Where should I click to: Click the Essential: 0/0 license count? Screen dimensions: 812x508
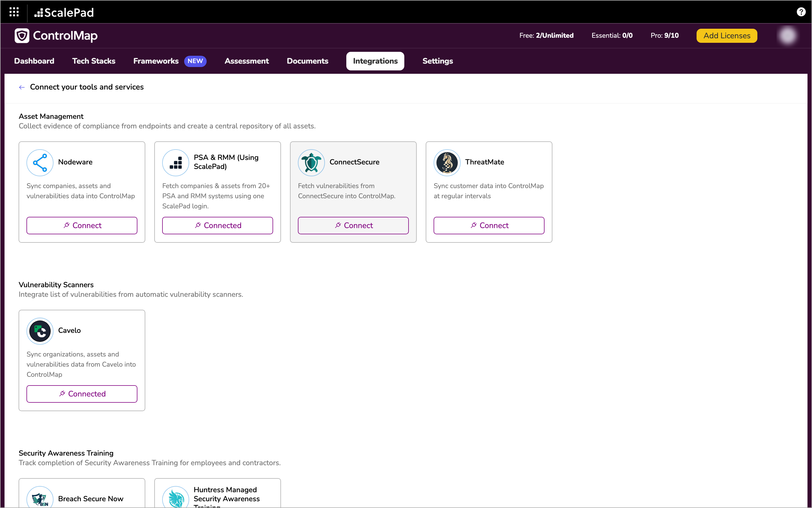[612, 35]
